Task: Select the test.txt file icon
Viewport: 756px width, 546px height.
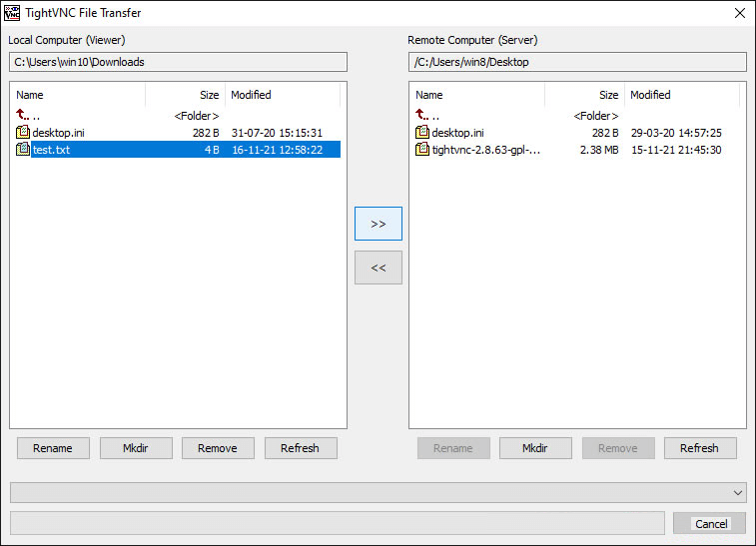Action: 24,150
